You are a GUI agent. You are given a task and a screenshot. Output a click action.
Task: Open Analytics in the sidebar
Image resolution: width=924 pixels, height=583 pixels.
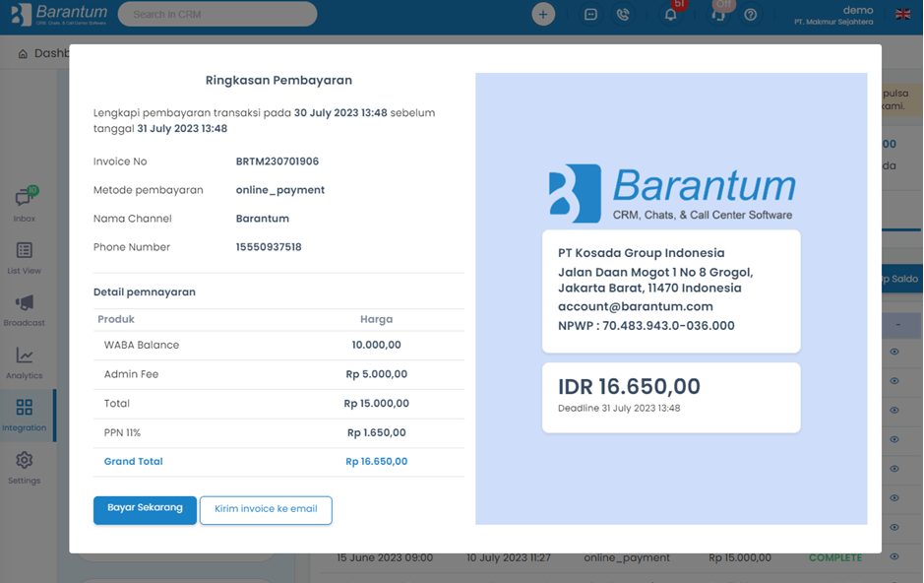pyautogui.click(x=25, y=363)
